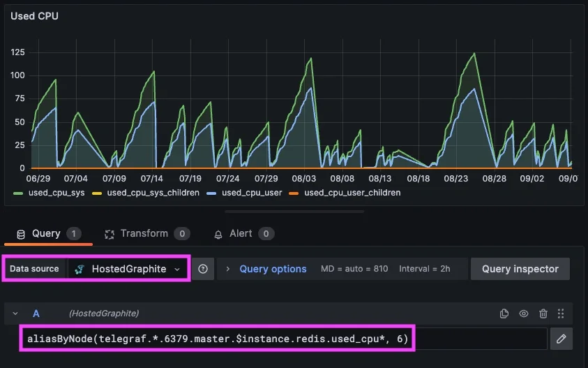
Task: Switch to the Transform tab
Action: pos(147,233)
